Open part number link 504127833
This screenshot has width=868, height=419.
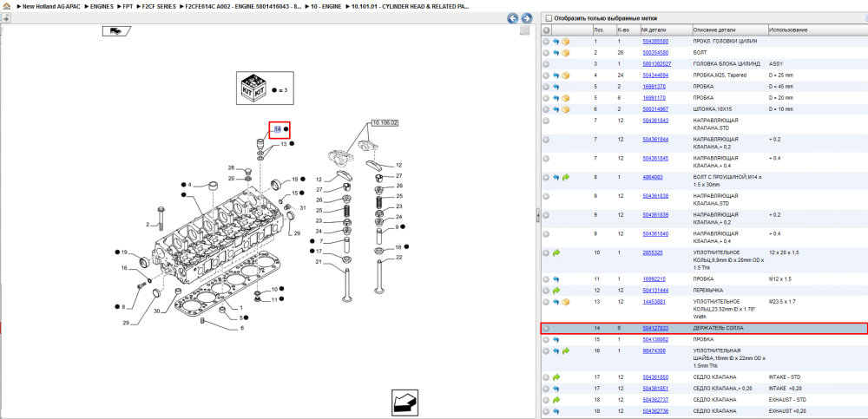[x=655, y=328]
